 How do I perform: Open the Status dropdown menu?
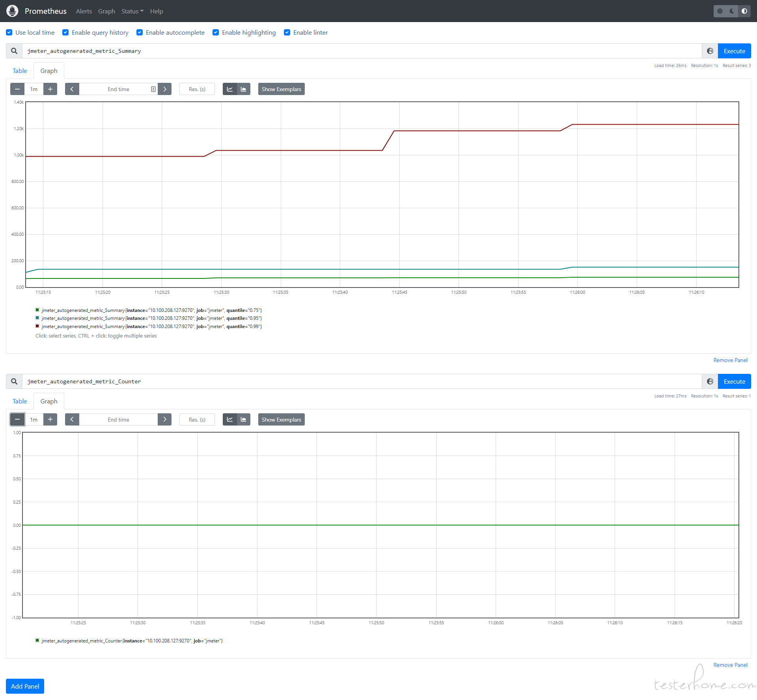pyautogui.click(x=132, y=11)
